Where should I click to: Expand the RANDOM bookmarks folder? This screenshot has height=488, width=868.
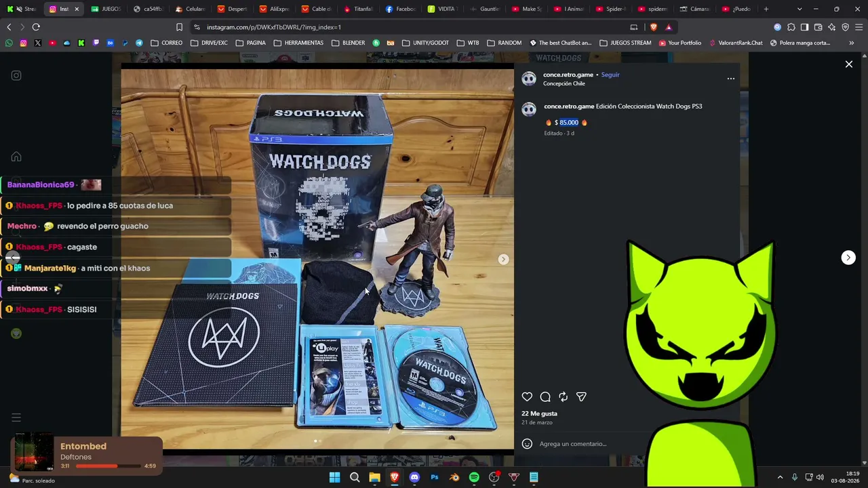(505, 43)
